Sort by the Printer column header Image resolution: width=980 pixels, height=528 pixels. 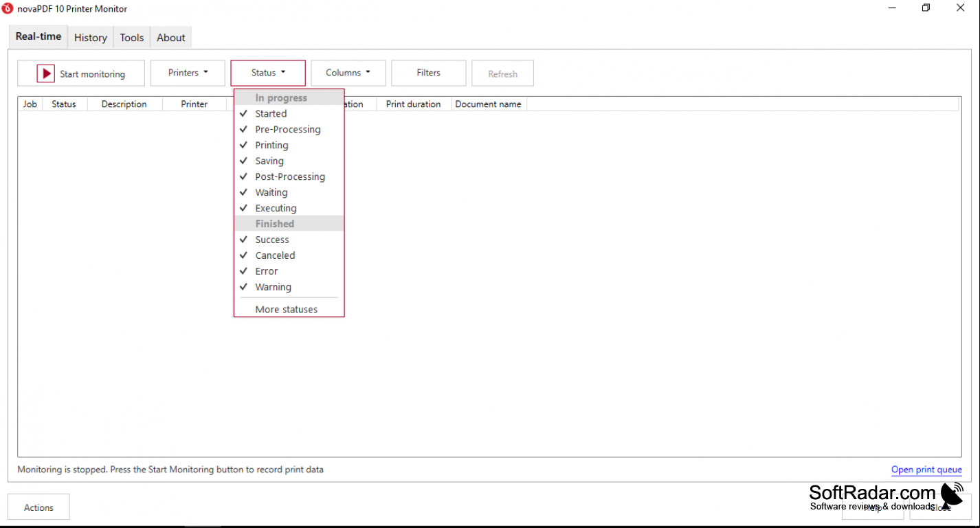194,104
